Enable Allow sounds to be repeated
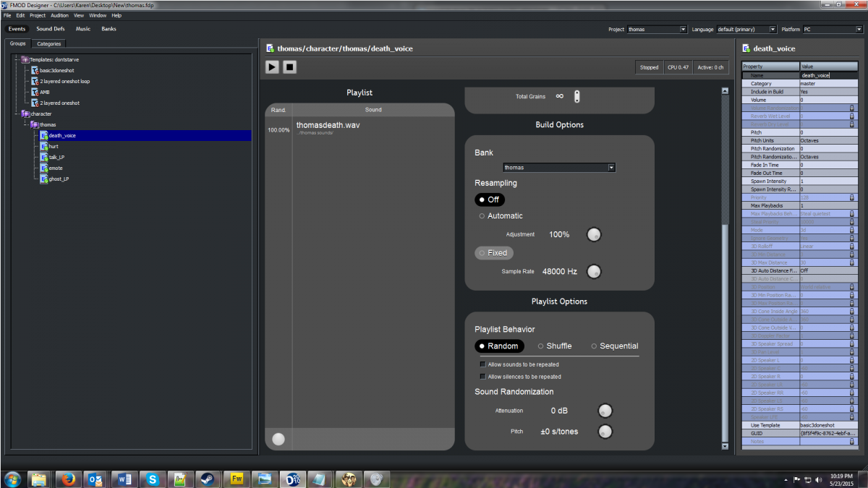The image size is (868, 488). pyautogui.click(x=482, y=364)
